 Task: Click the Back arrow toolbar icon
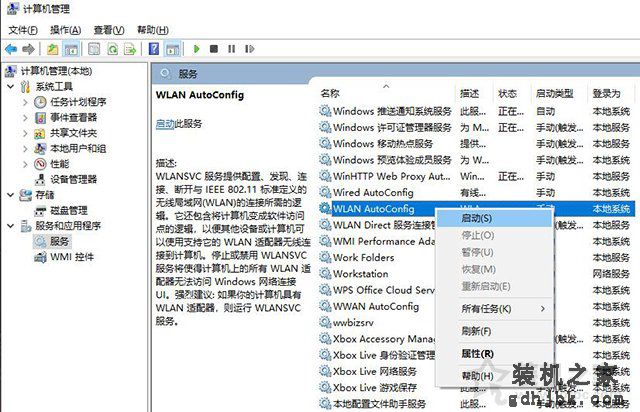pos(11,49)
